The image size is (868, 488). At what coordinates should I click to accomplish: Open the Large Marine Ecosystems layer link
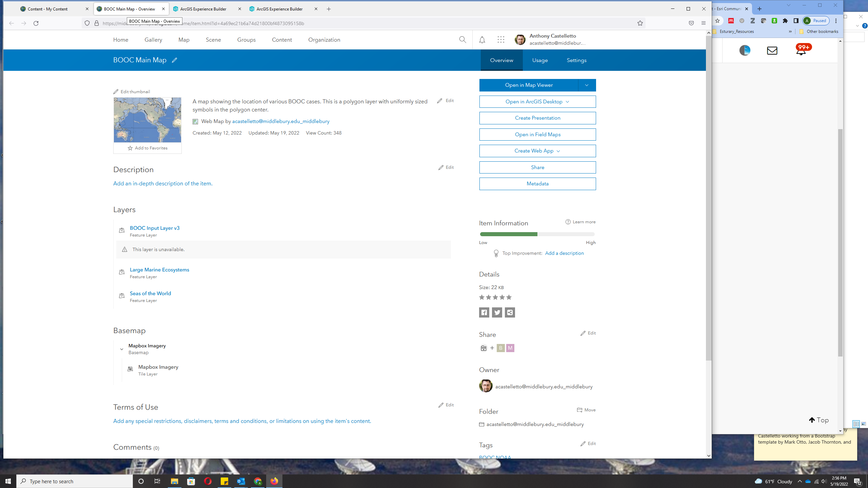click(159, 270)
